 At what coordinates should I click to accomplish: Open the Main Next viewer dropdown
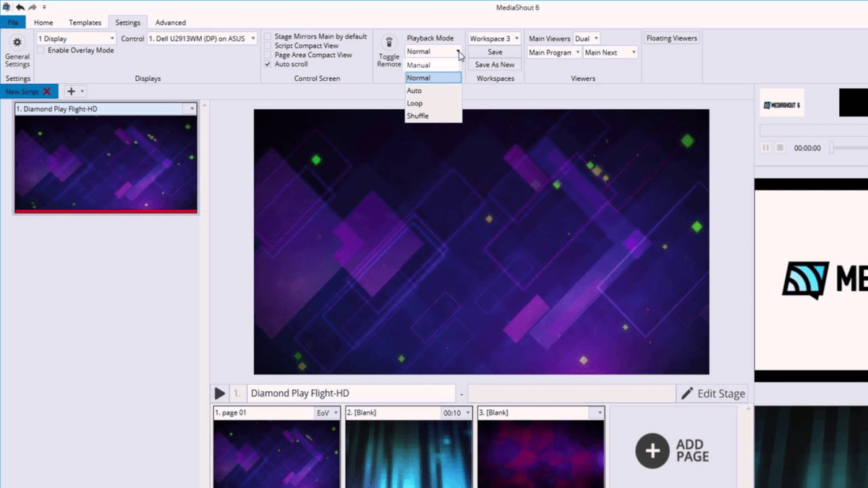[610, 52]
